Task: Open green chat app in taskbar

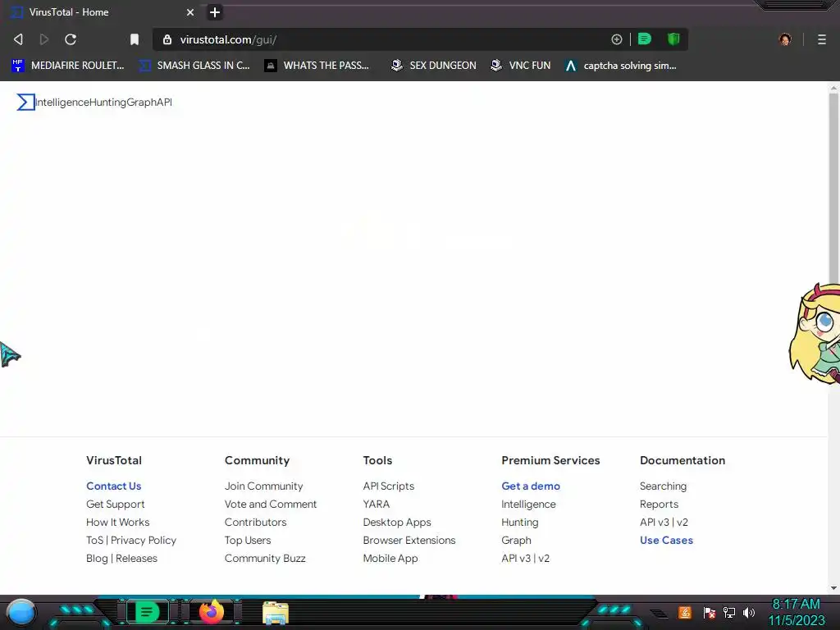Action: [147, 612]
